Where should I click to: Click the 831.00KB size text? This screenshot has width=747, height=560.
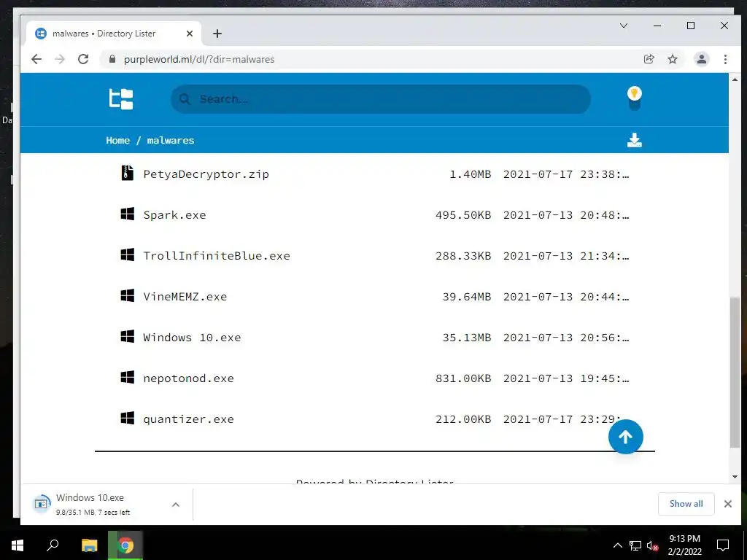[463, 378]
